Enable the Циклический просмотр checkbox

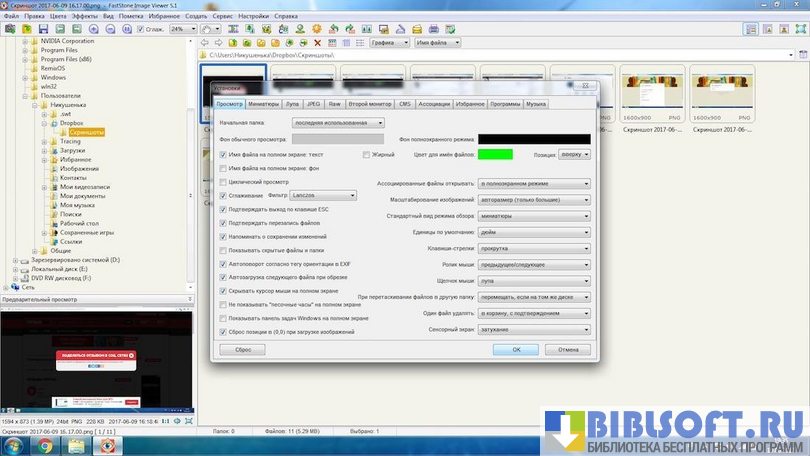click(x=223, y=183)
